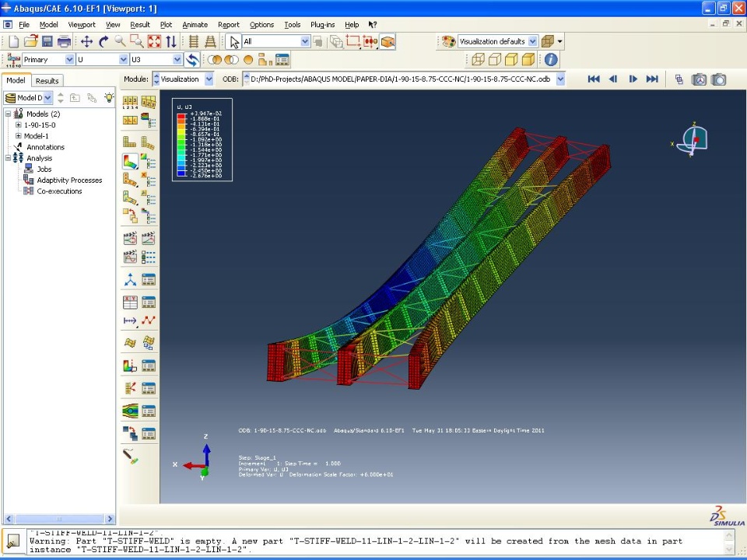The image size is (747, 560).
Task: Switch to the Model tab
Action: pyautogui.click(x=16, y=80)
